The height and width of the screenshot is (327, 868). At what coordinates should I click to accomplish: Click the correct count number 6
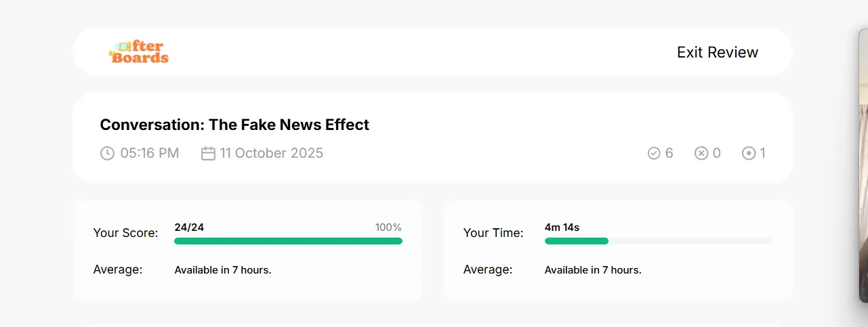[669, 153]
